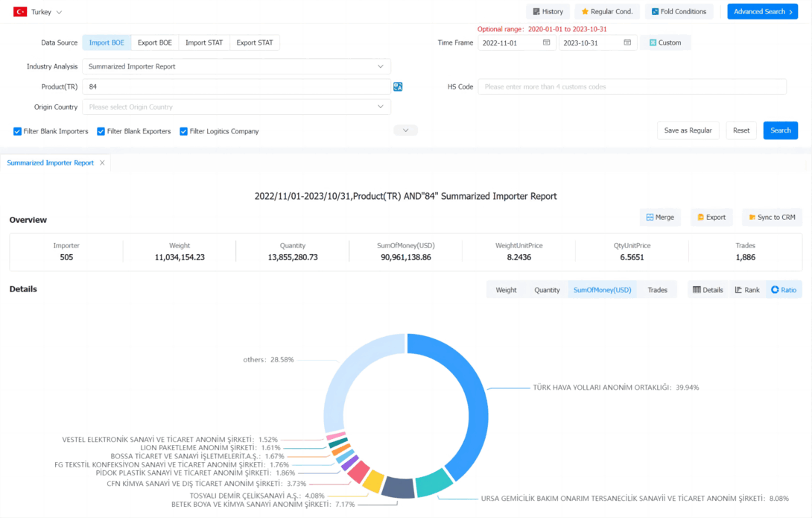This screenshot has width=812, height=518.
Task: Toggle Filter Blank Importers checkbox
Action: 17,132
